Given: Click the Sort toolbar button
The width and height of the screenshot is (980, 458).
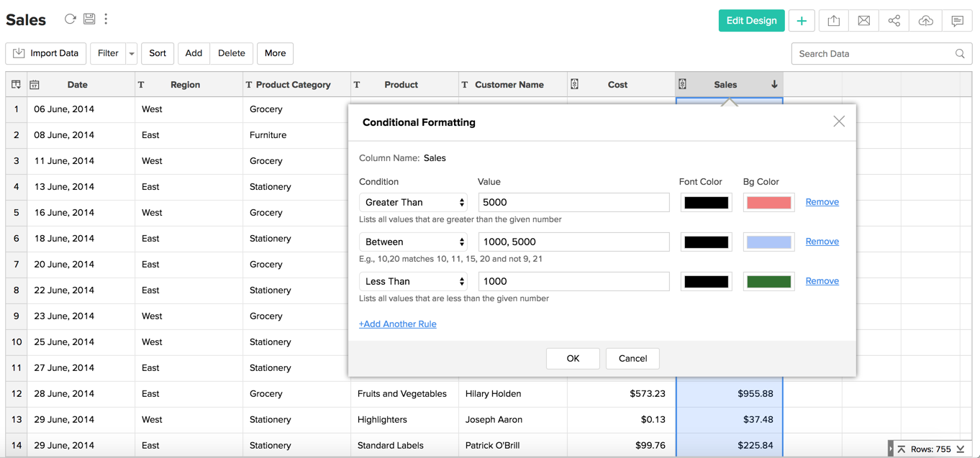Looking at the screenshot, I should coord(158,54).
